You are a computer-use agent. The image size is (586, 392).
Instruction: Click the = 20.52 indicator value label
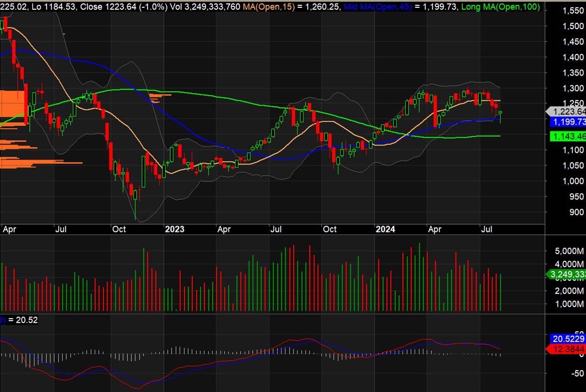(x=22, y=320)
